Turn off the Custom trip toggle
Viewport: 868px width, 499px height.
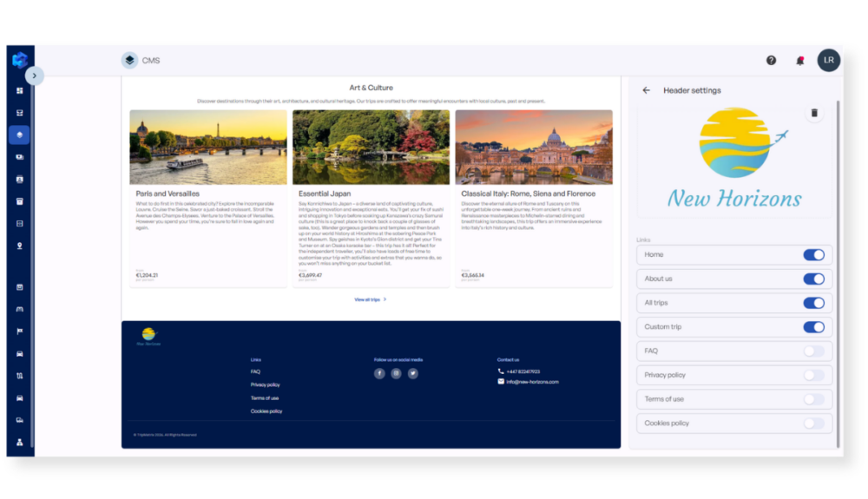tap(814, 327)
